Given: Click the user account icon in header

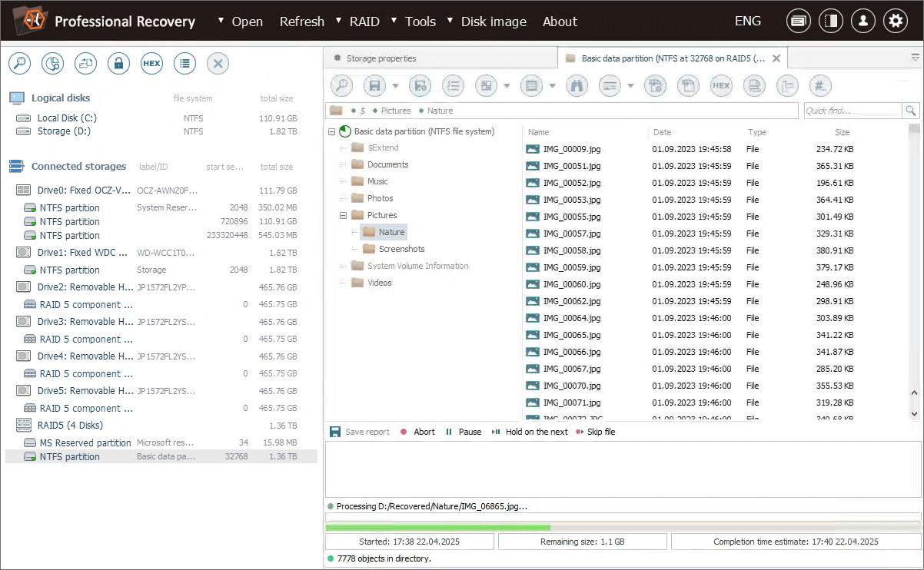Looking at the screenshot, I should [863, 22].
